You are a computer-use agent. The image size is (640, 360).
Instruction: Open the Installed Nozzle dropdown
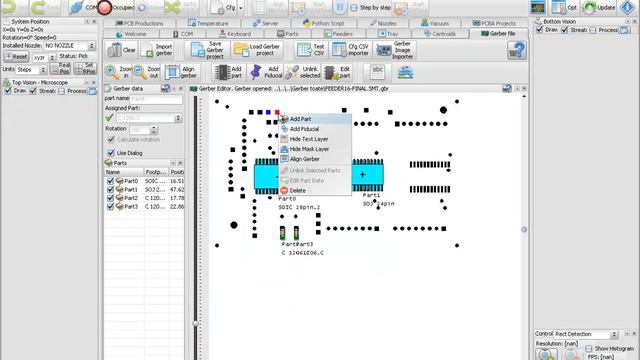click(91, 46)
